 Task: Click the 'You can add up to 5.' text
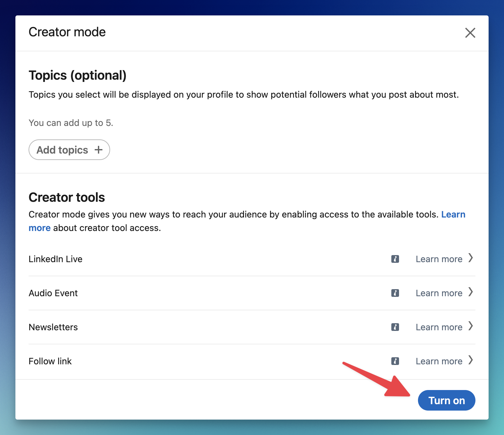(71, 123)
